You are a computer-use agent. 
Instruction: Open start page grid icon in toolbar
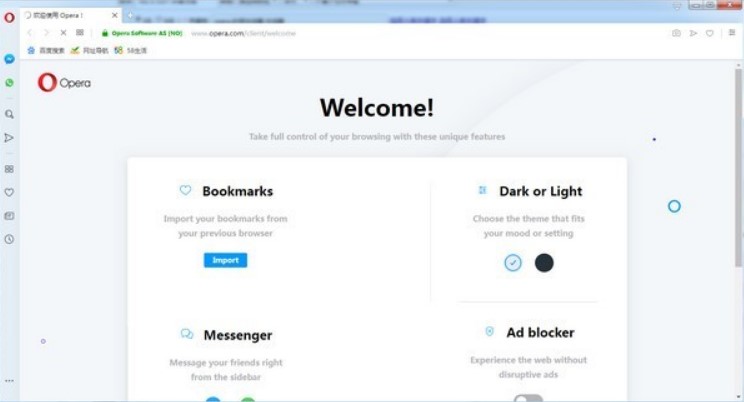click(80, 33)
